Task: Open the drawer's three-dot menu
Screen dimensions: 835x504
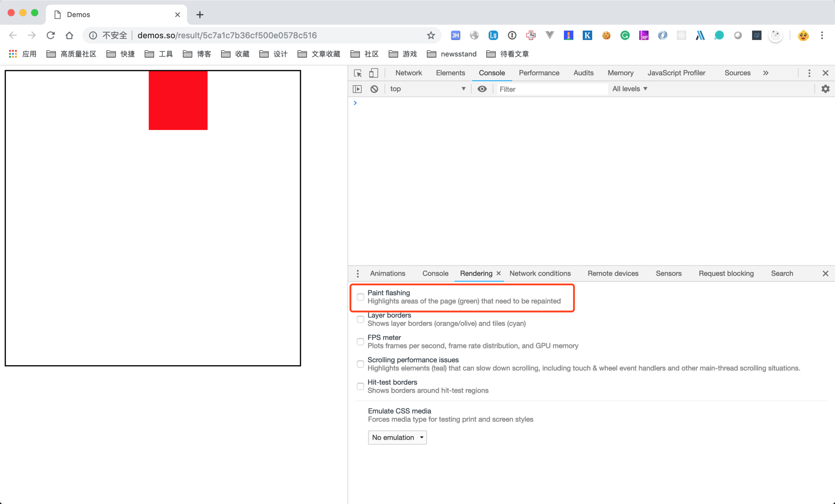Action: [x=358, y=274]
